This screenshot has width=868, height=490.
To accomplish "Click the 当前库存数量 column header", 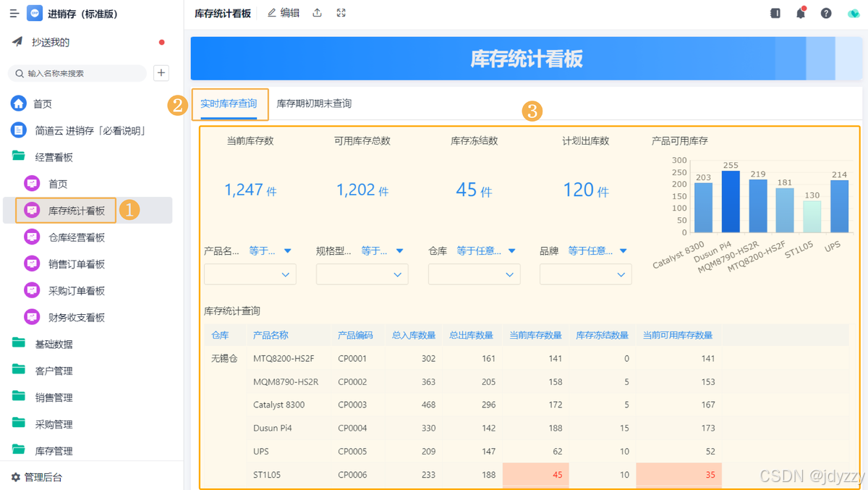I will click(535, 335).
